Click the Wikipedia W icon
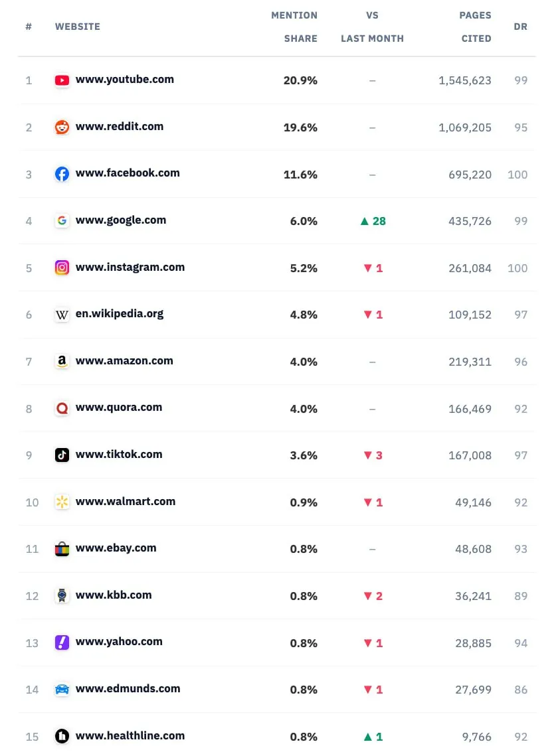Image resolution: width=558 pixels, height=756 pixels. (62, 315)
